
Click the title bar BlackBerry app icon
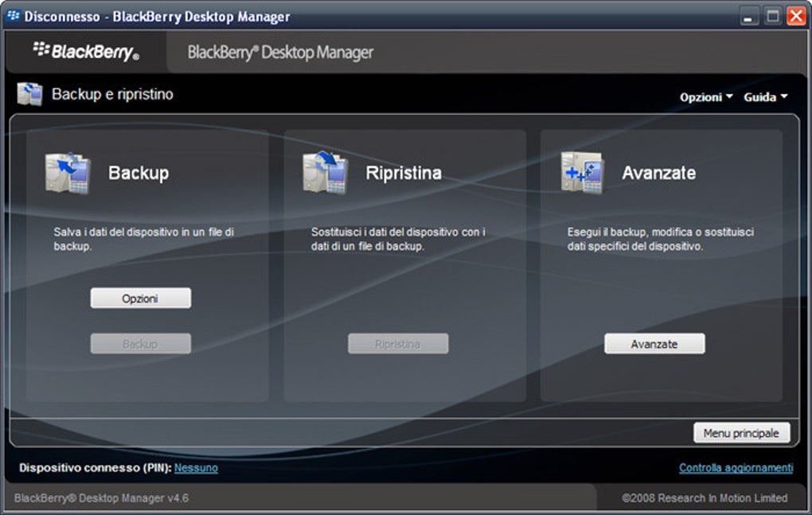tap(13, 16)
